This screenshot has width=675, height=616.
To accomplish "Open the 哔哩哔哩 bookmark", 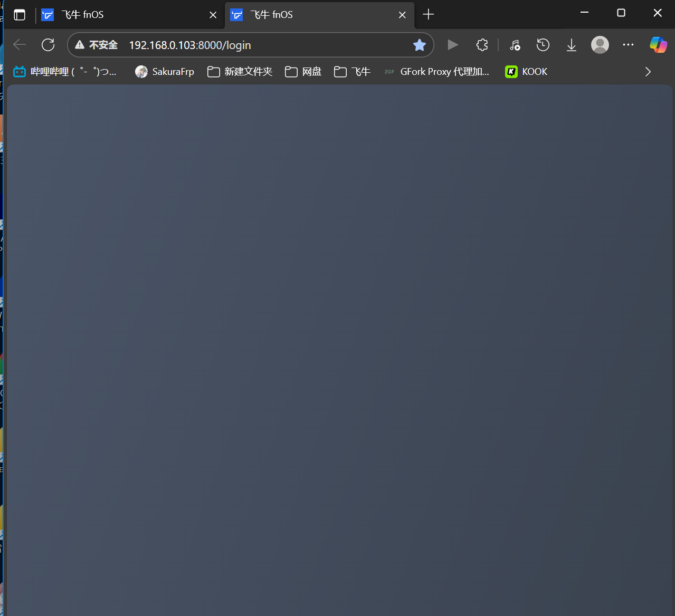I will [x=65, y=72].
